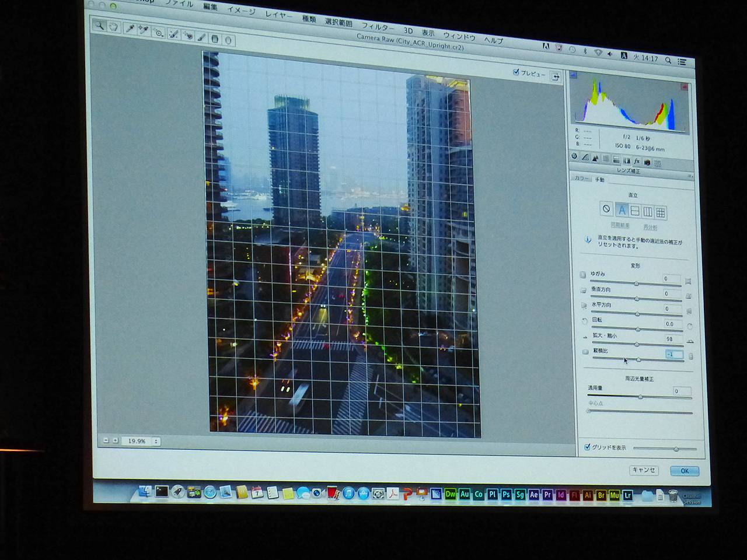Click the 適用量 vignette amount field
The height and width of the screenshot is (560, 747).
pos(682,391)
